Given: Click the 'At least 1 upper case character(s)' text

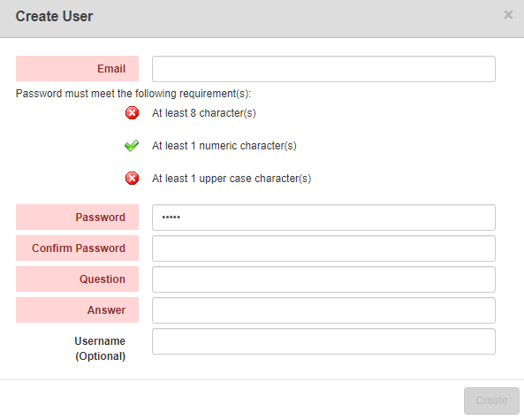Looking at the screenshot, I should coord(232,179).
